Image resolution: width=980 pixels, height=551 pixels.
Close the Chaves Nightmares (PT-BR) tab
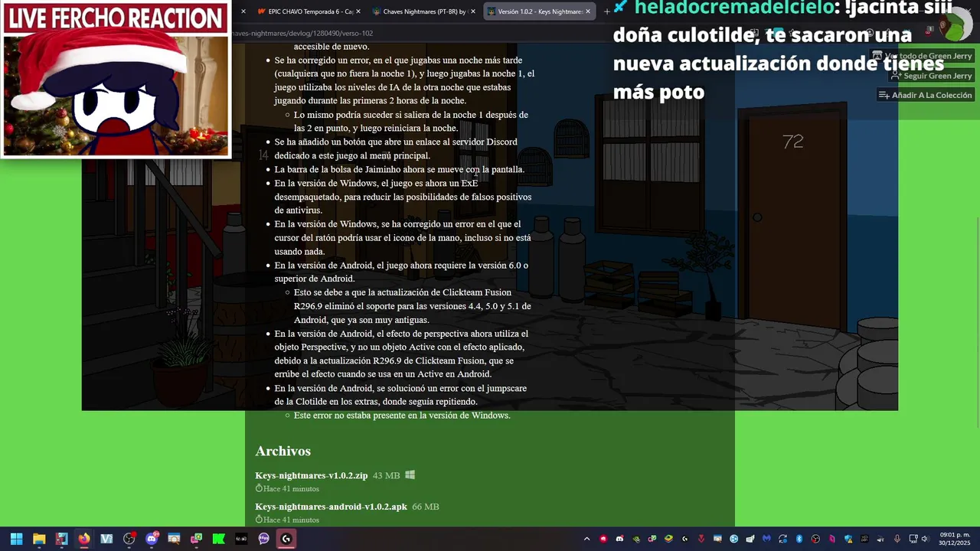pyautogui.click(x=473, y=11)
